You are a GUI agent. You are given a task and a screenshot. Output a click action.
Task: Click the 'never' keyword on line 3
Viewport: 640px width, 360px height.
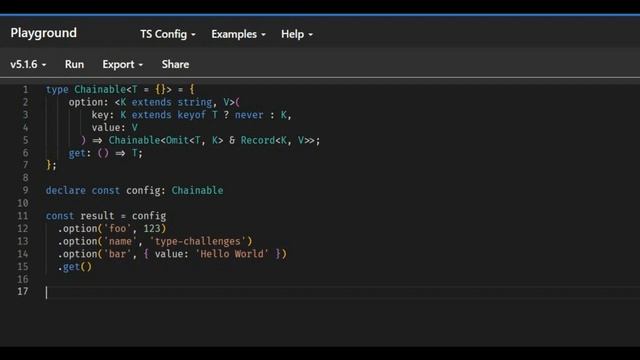(x=249, y=115)
